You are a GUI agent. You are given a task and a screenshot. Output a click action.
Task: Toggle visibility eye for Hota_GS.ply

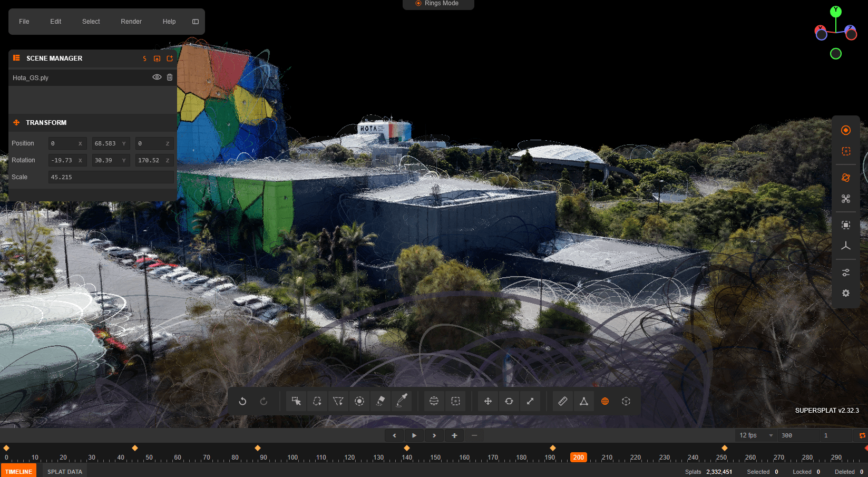click(157, 77)
